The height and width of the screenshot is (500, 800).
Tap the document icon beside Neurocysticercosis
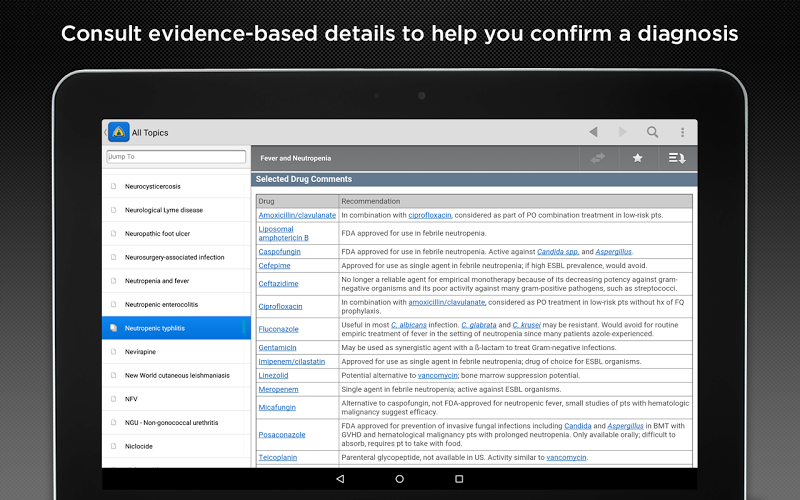[113, 186]
